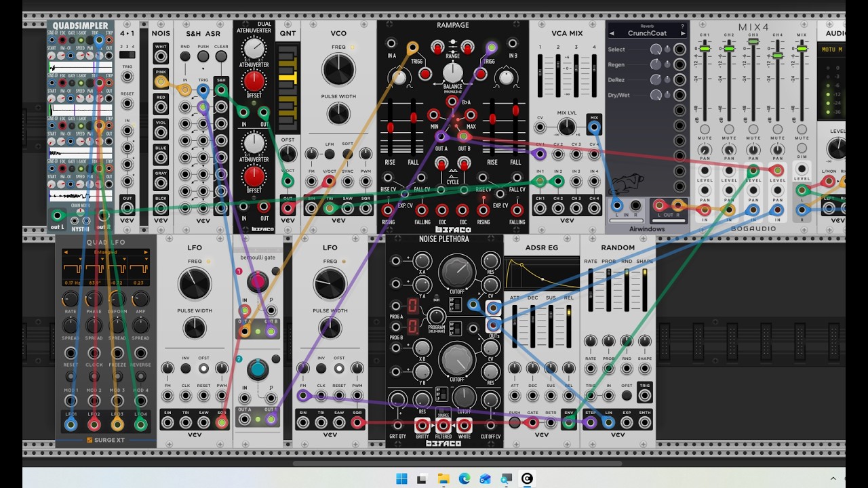Open Quad LFO Entangled preset menu

(x=105, y=252)
